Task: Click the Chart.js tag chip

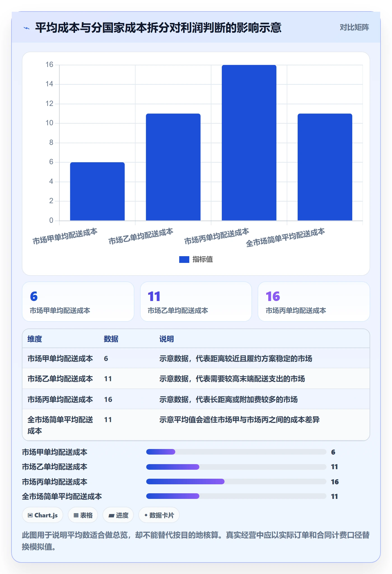Action: tap(43, 515)
